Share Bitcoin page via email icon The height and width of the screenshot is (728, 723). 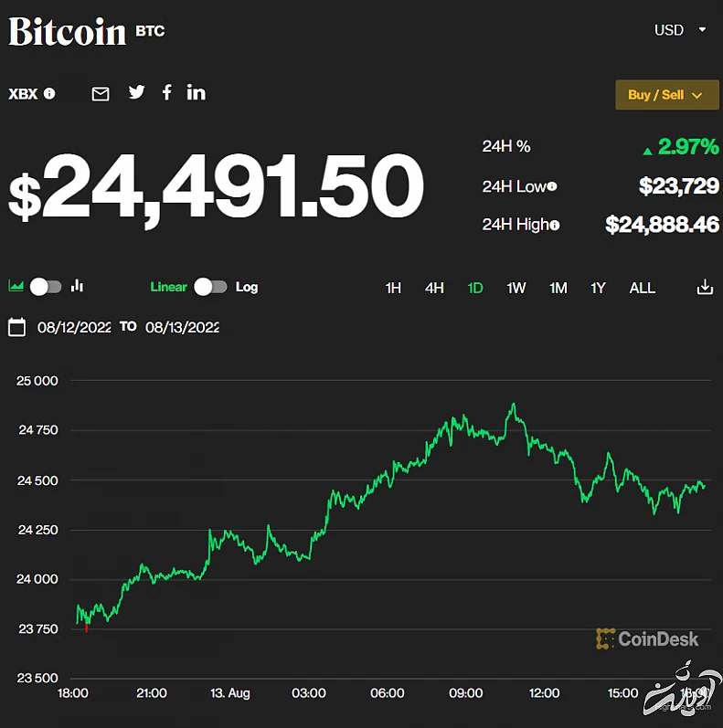101,93
